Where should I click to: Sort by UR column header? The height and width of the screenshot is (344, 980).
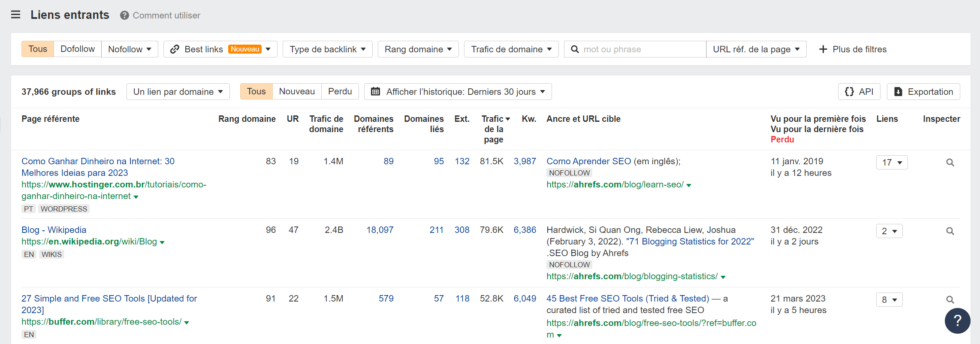click(292, 119)
